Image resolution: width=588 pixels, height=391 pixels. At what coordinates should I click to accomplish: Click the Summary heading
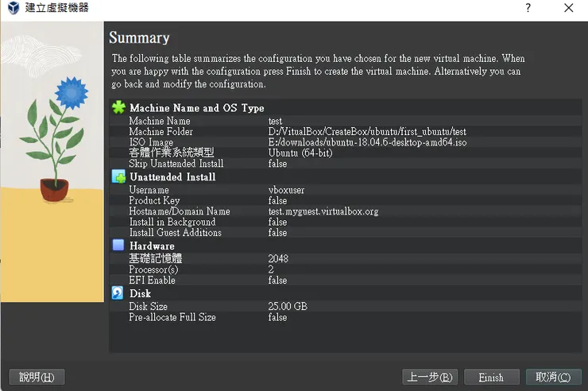139,37
